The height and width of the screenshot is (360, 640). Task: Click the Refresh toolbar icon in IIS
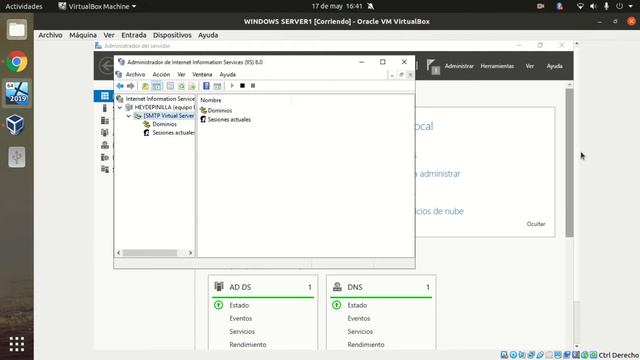point(181,86)
